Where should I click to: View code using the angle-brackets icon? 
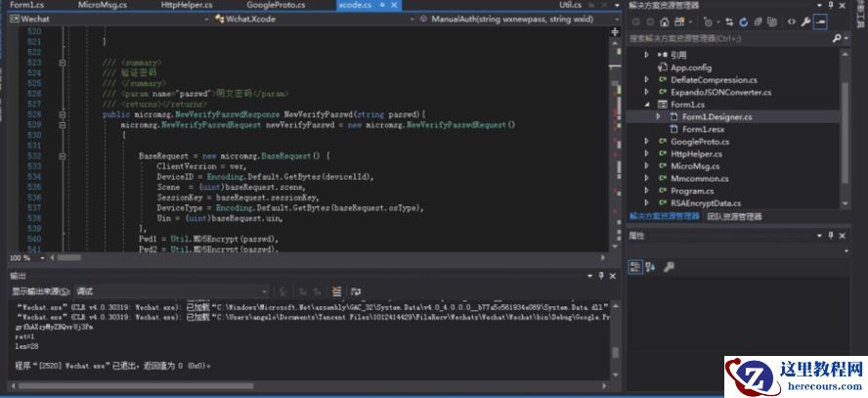pos(792,22)
